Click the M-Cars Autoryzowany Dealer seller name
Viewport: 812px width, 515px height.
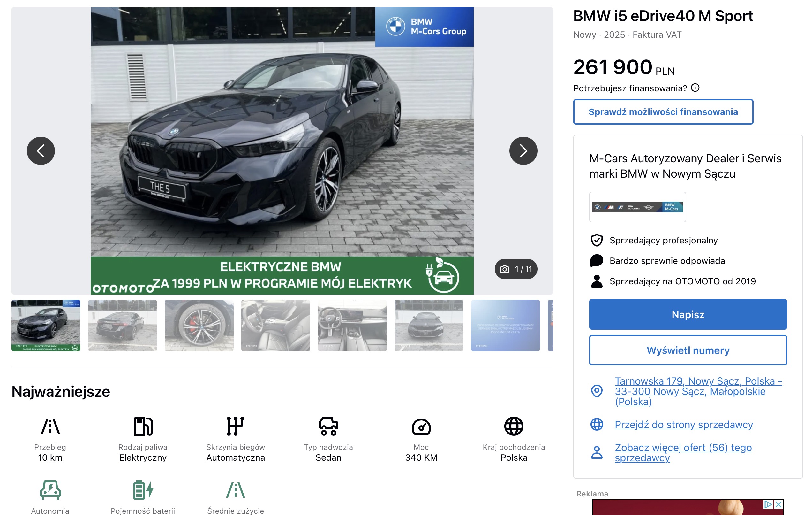click(x=685, y=166)
